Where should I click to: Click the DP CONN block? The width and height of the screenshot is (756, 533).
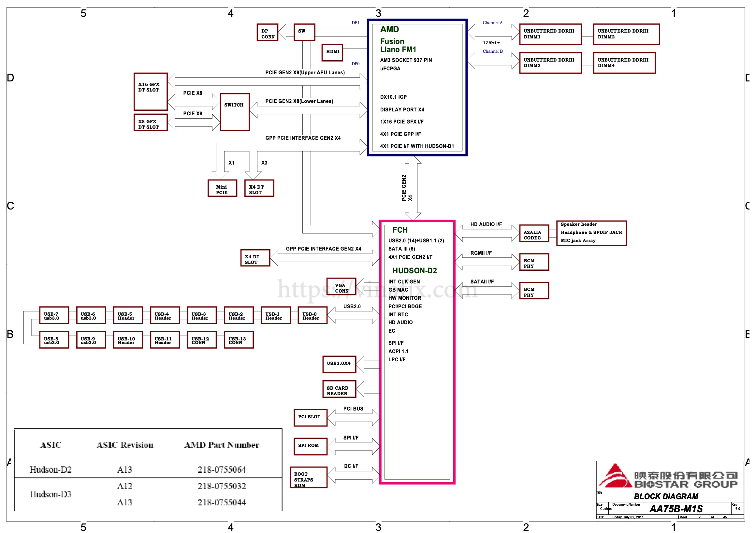click(267, 32)
